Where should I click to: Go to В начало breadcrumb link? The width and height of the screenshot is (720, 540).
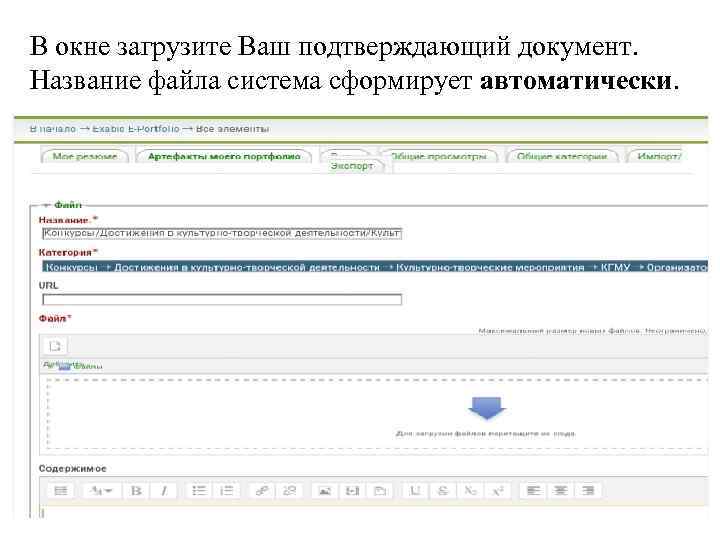tap(53, 129)
